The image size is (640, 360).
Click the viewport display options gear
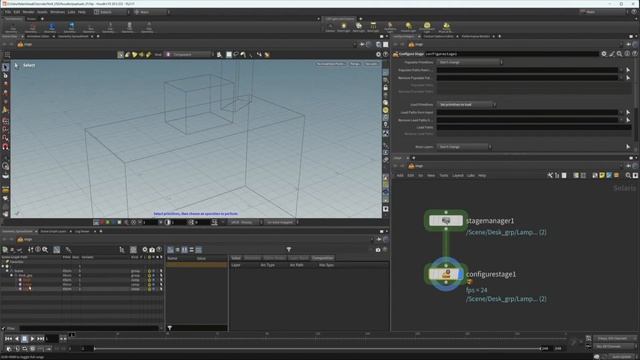tap(378, 54)
